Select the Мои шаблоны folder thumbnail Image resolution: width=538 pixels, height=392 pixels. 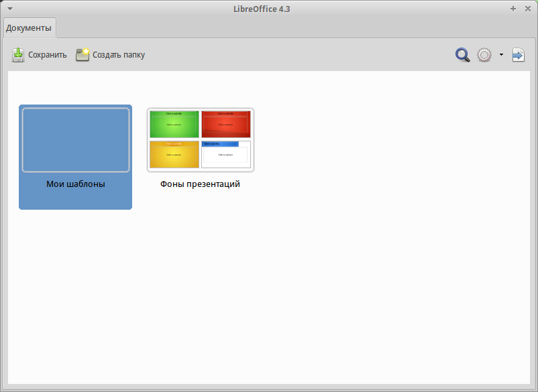(x=76, y=140)
